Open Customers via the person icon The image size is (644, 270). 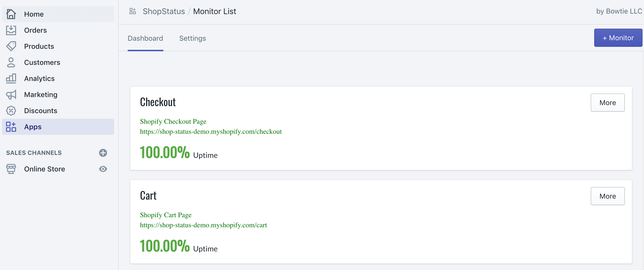coord(11,62)
